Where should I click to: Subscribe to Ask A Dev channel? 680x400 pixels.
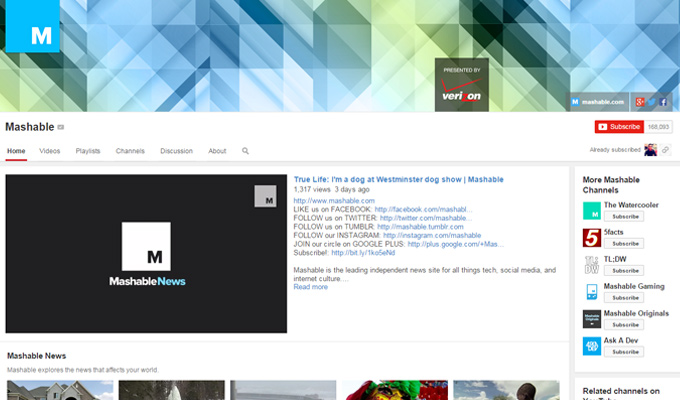pos(624,352)
